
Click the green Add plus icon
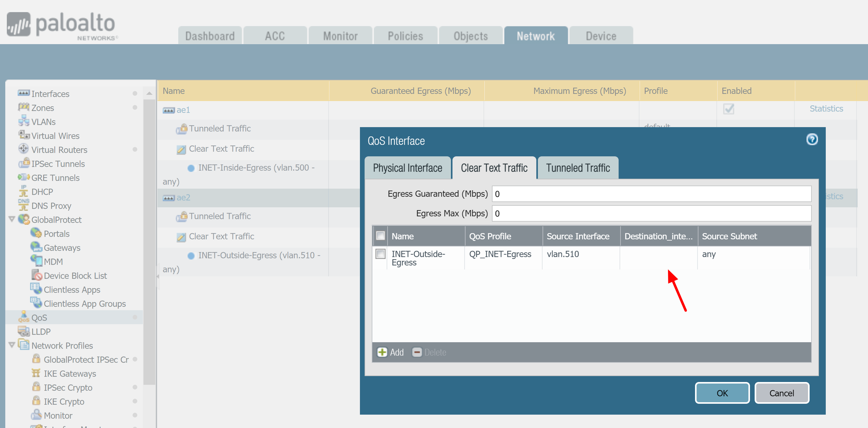[382, 352]
